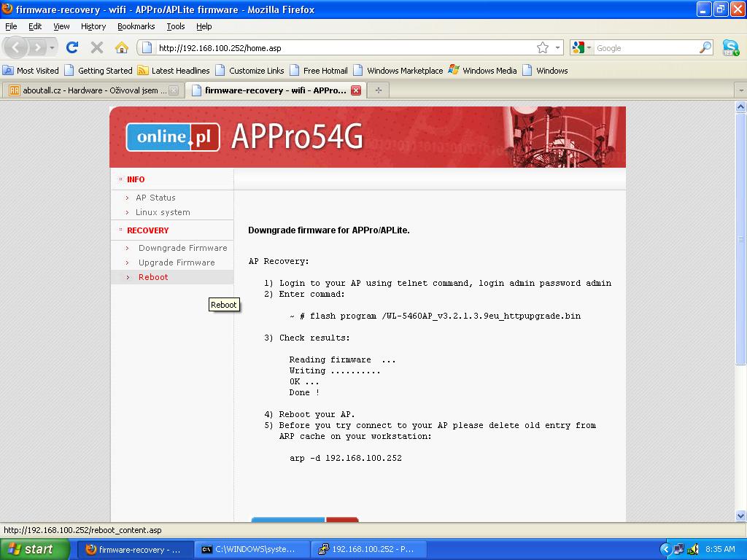Click the Windows Start button

[34, 549]
